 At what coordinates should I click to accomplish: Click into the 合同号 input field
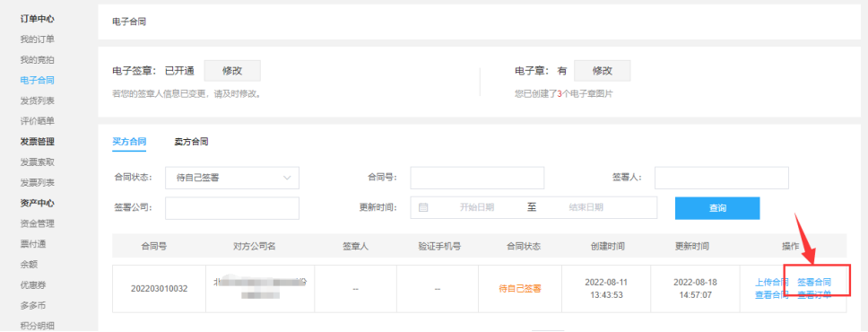click(477, 178)
